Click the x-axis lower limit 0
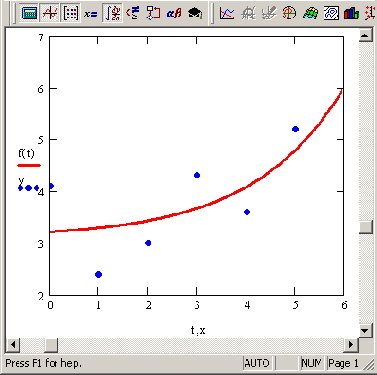Image resolution: width=377 pixels, height=375 pixels. pos(50,305)
